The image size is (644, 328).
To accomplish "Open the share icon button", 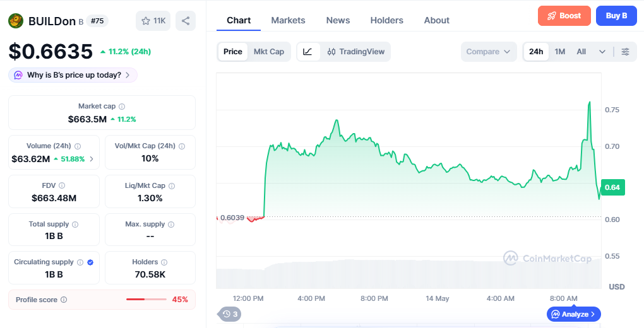I will point(186,21).
